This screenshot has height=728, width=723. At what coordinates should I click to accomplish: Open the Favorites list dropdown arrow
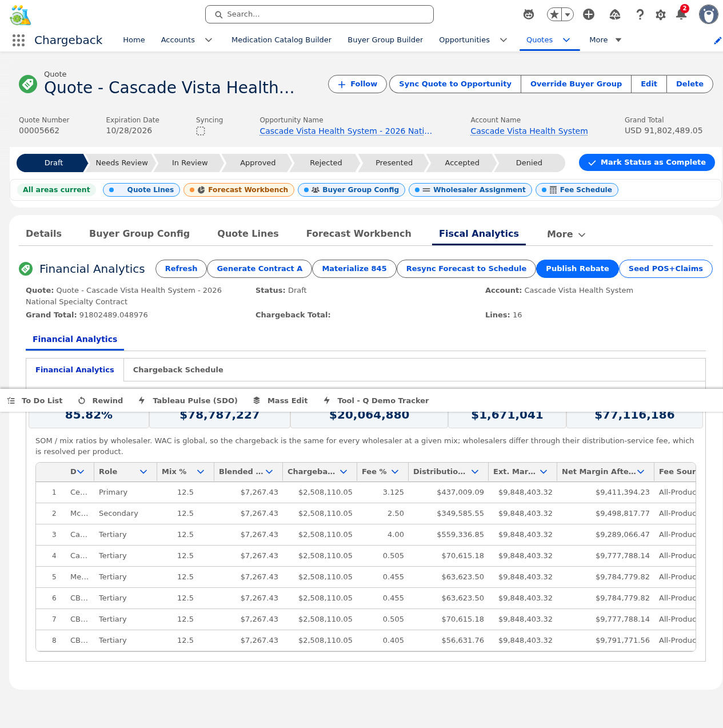tap(568, 14)
